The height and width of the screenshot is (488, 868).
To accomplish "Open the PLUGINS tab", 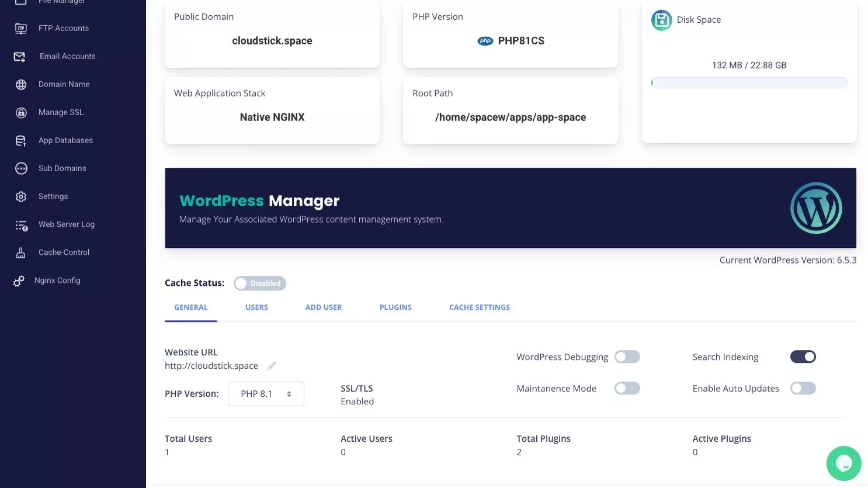I will click(395, 307).
